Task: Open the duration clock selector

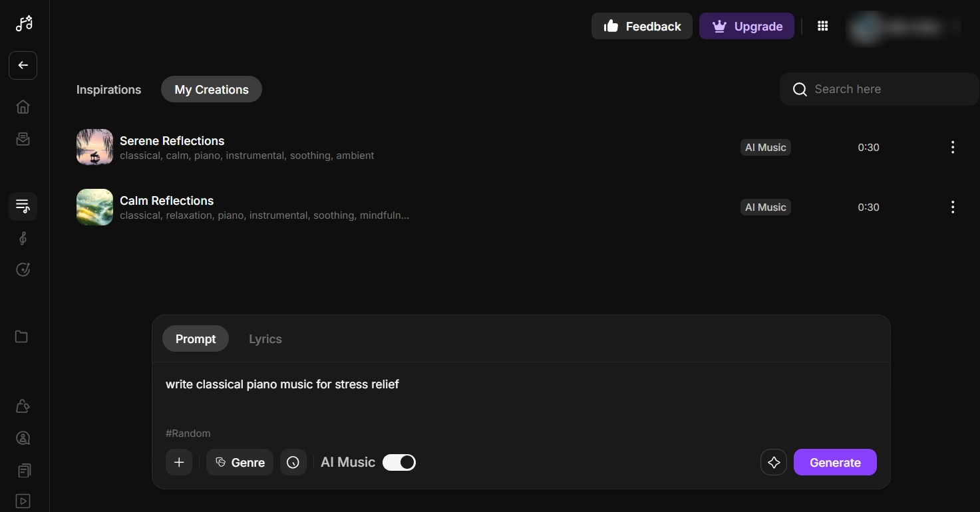Action: coord(293,462)
